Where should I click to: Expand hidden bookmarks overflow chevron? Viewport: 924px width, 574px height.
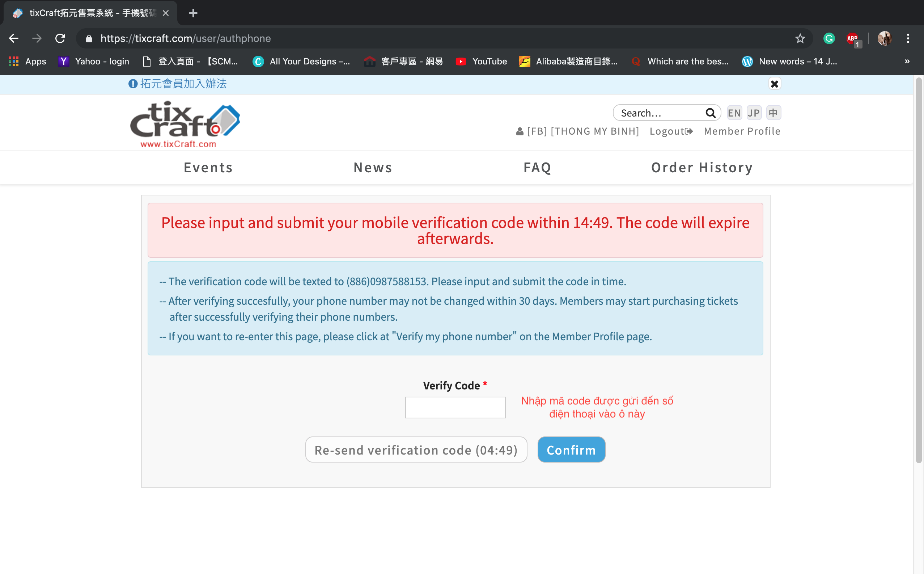pos(907,61)
